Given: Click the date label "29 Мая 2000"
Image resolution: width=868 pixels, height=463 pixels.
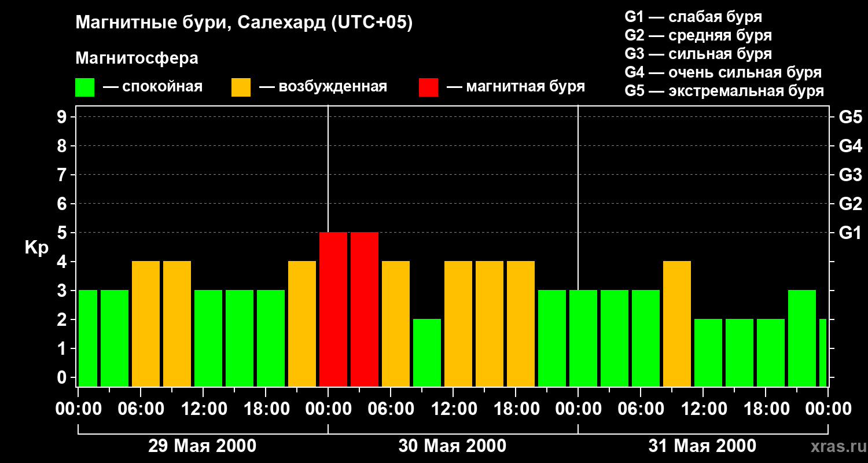Looking at the screenshot, I should [x=203, y=446].
